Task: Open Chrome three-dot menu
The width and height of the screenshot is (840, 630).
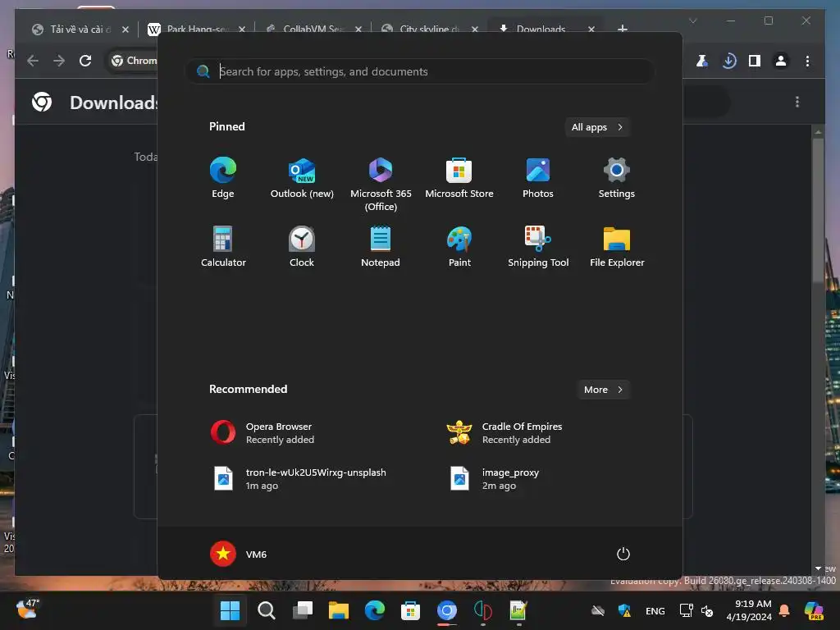Action: pyautogui.click(x=807, y=61)
